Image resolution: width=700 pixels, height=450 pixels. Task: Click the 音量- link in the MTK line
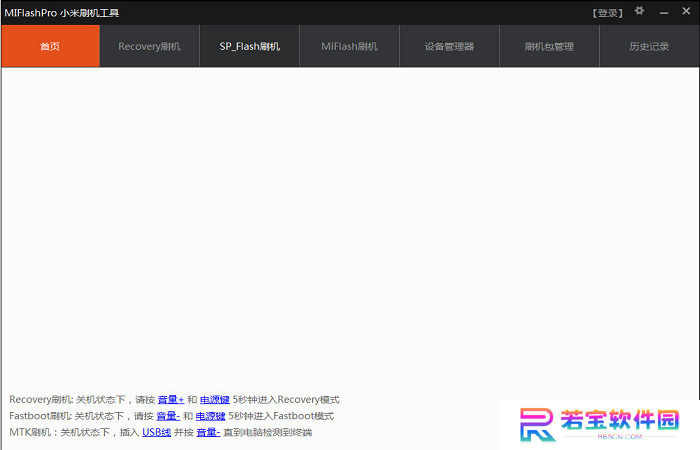(208, 432)
